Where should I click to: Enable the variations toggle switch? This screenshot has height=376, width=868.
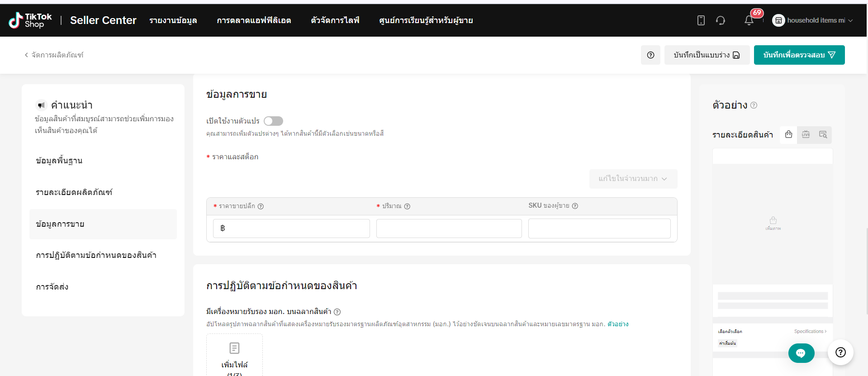coord(273,121)
